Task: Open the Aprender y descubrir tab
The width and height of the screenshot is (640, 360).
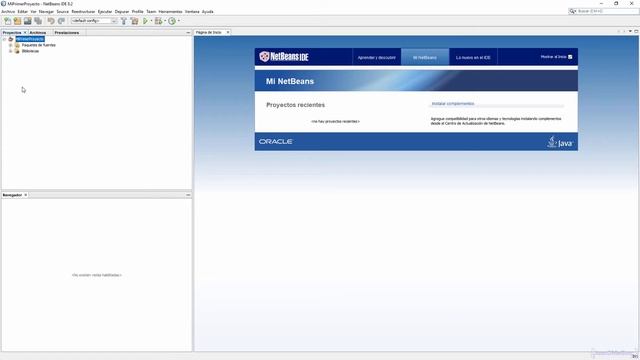Action: 377,58
